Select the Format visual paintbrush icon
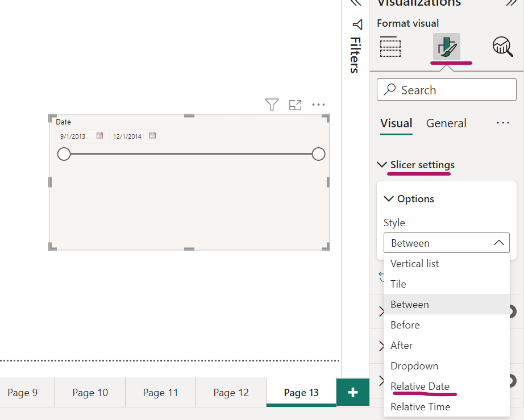 447,47
